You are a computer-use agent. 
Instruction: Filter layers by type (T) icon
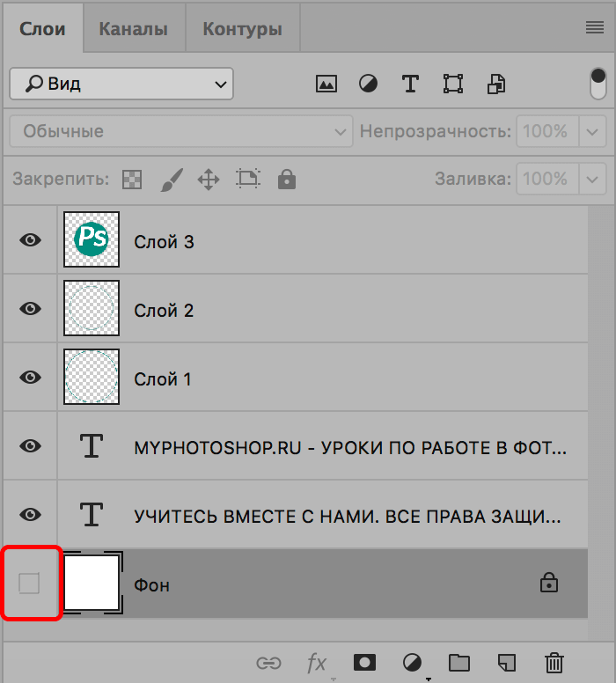tap(410, 84)
